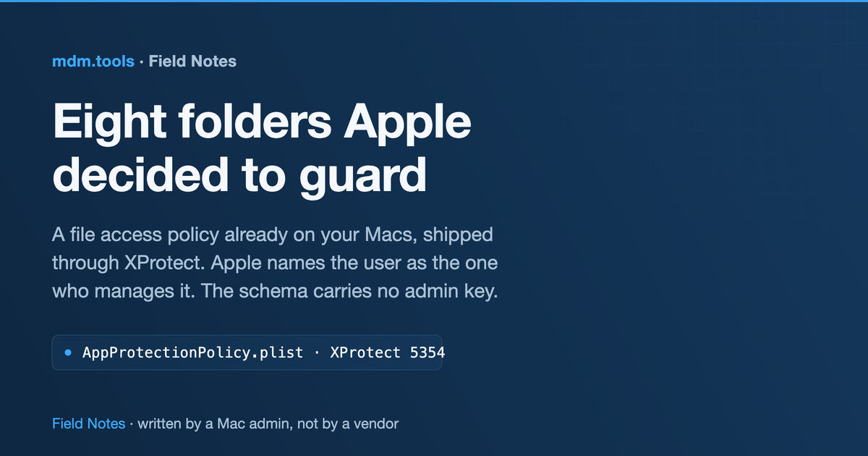Open the mdm.tools link in the header
The height and width of the screenshot is (456, 868).
click(x=93, y=62)
